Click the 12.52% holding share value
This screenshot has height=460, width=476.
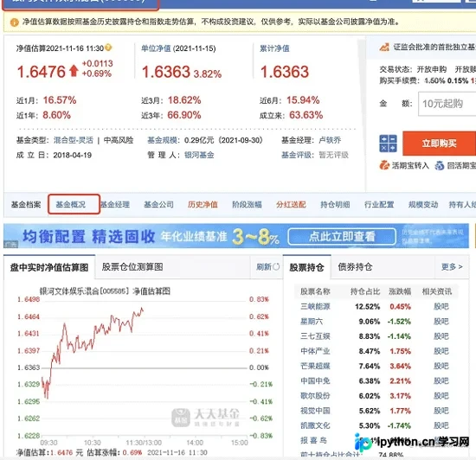click(x=367, y=307)
